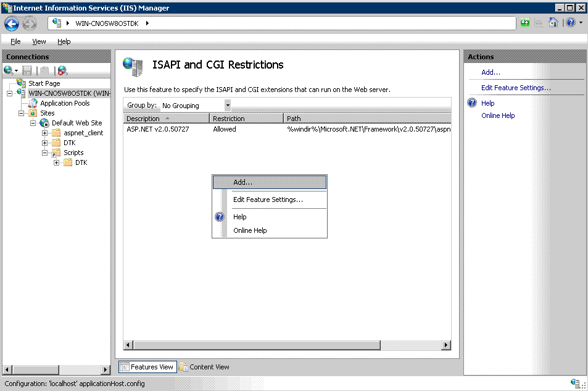The width and height of the screenshot is (588, 391).
Task: Click list scrollbar right arrow
Action: (446, 345)
